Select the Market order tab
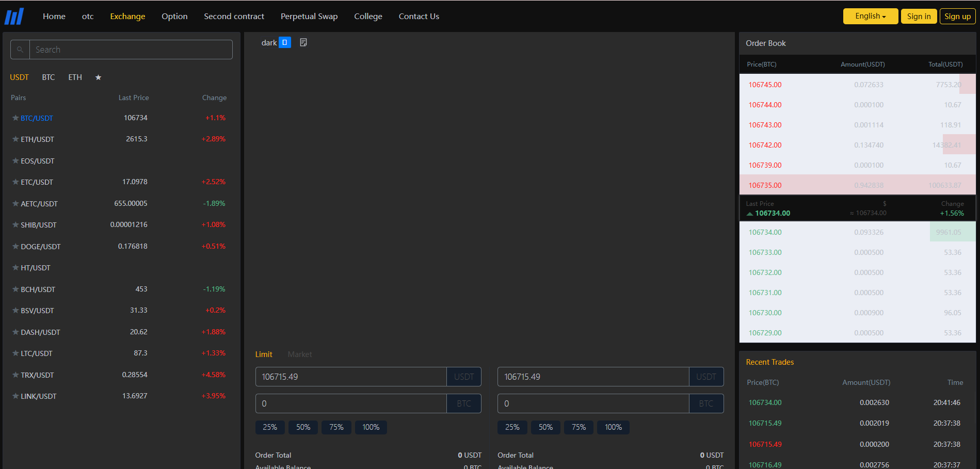The width and height of the screenshot is (980, 469). tap(300, 354)
